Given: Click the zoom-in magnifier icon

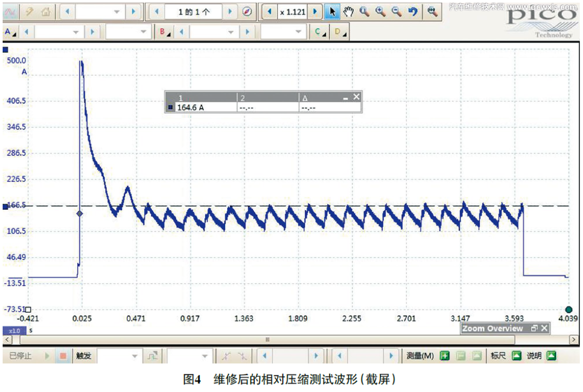Looking at the screenshot, I should pos(381,12).
